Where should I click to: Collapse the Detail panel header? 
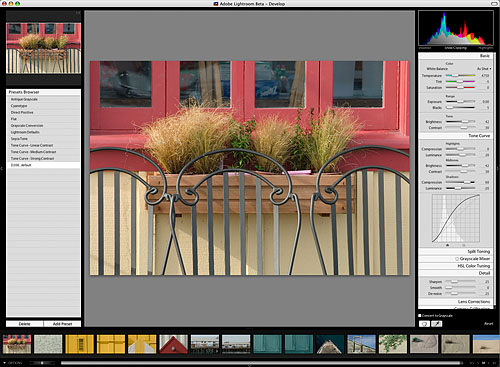(x=455, y=273)
